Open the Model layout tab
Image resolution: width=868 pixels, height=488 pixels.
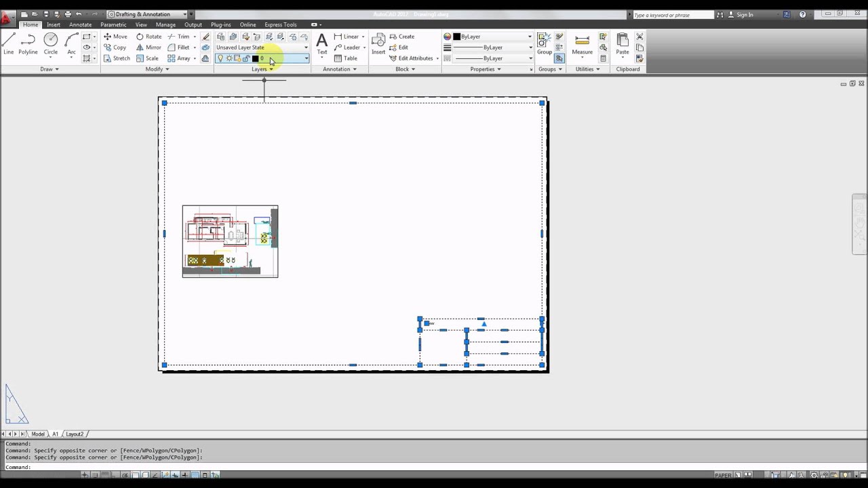[x=38, y=434]
